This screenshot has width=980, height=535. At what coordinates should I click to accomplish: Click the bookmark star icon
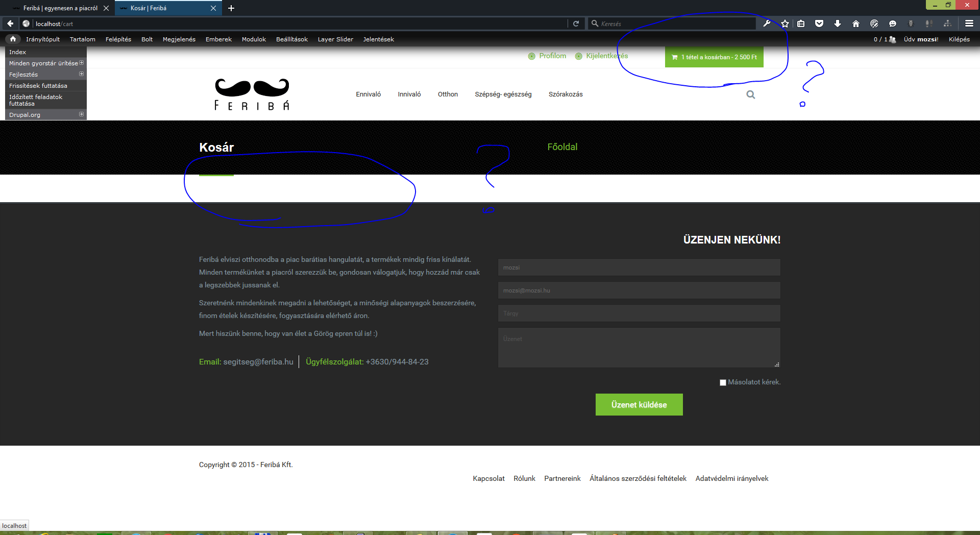click(785, 23)
